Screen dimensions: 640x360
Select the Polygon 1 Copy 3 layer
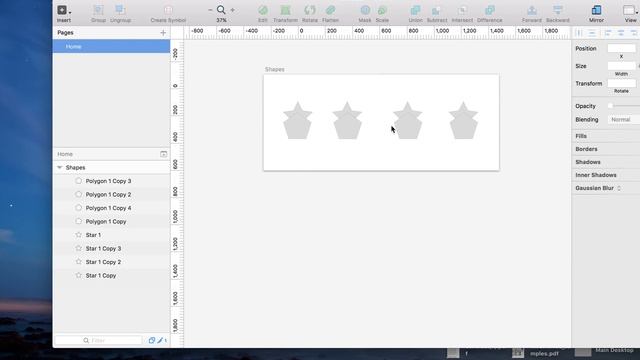111,181
